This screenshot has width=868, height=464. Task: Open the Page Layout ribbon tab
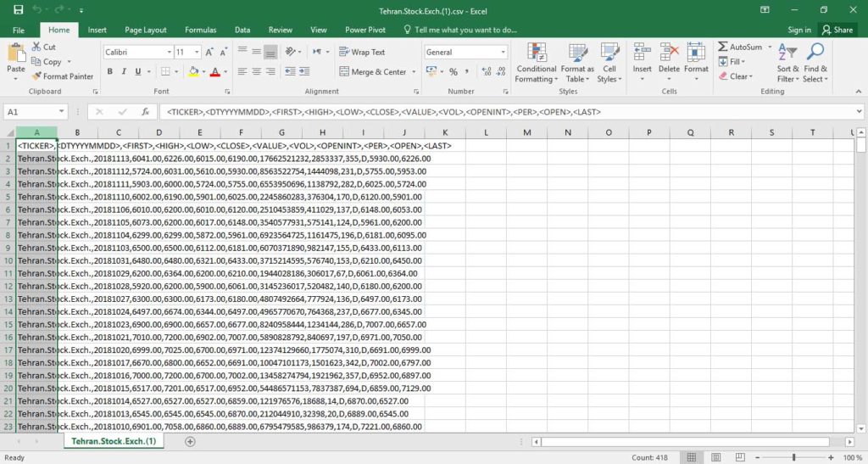pyautogui.click(x=146, y=30)
